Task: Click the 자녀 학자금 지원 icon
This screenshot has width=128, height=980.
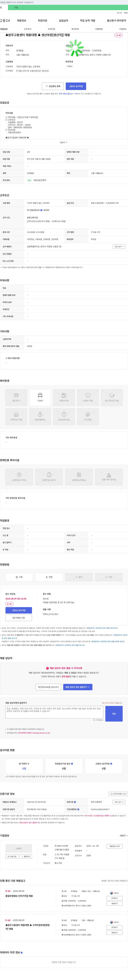Action: pyautogui.click(x=112, y=398)
